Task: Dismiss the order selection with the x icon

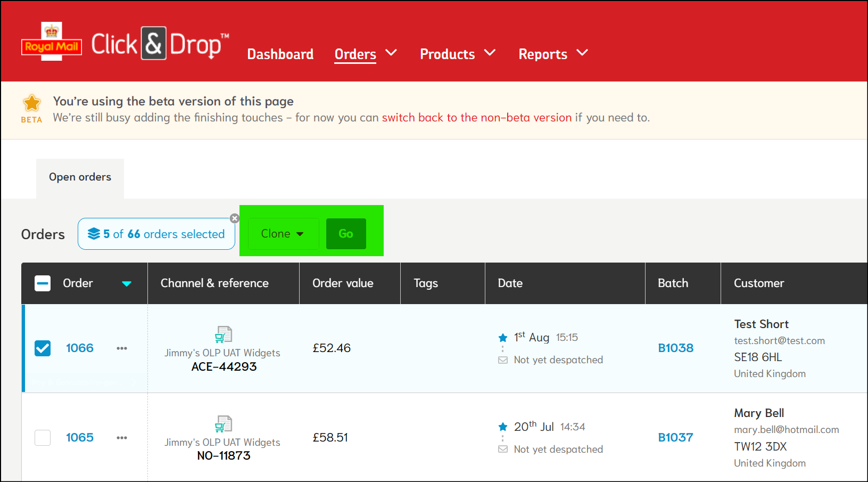Action: [234, 218]
